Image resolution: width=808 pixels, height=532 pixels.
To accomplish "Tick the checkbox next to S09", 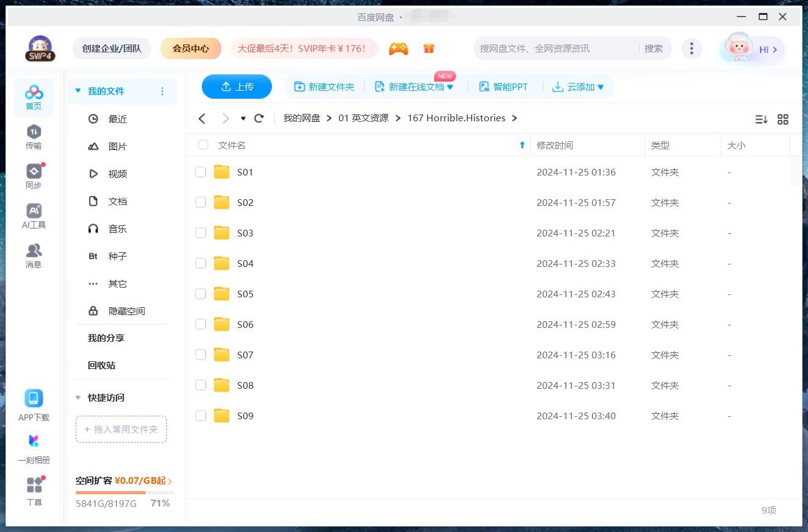I will coord(201,416).
